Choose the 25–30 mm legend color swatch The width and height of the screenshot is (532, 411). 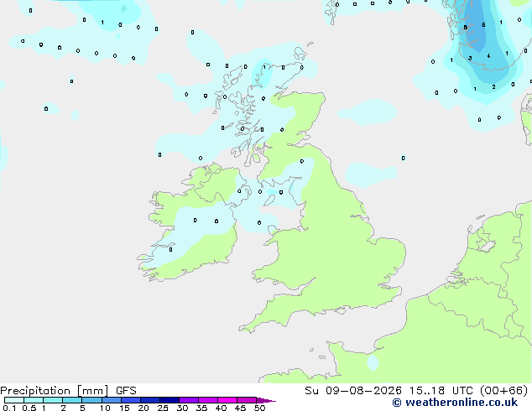(169, 400)
